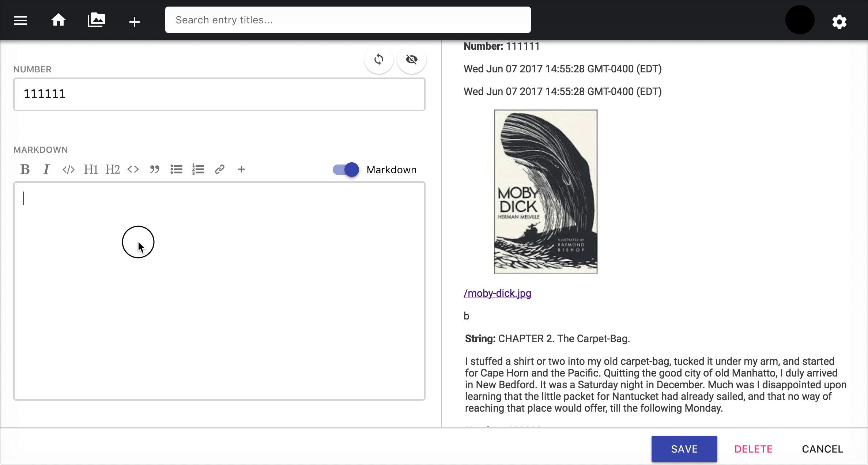Go to the home screen
This screenshot has height=465, width=868.
pos(59,20)
